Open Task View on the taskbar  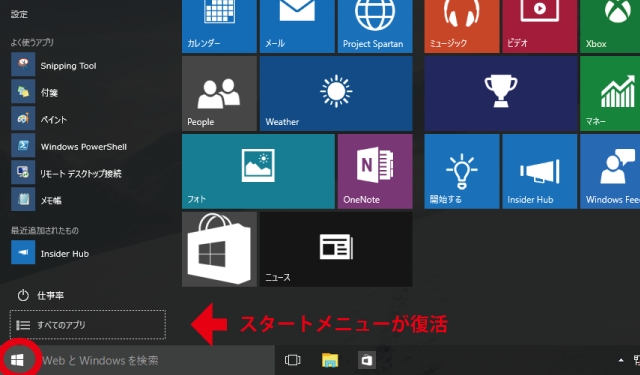(292, 360)
